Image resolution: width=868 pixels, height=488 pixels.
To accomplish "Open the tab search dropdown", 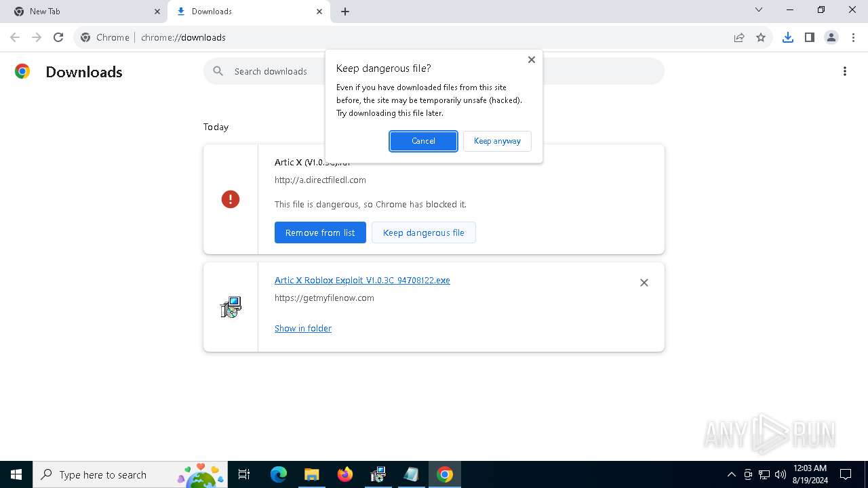I will click(759, 9).
